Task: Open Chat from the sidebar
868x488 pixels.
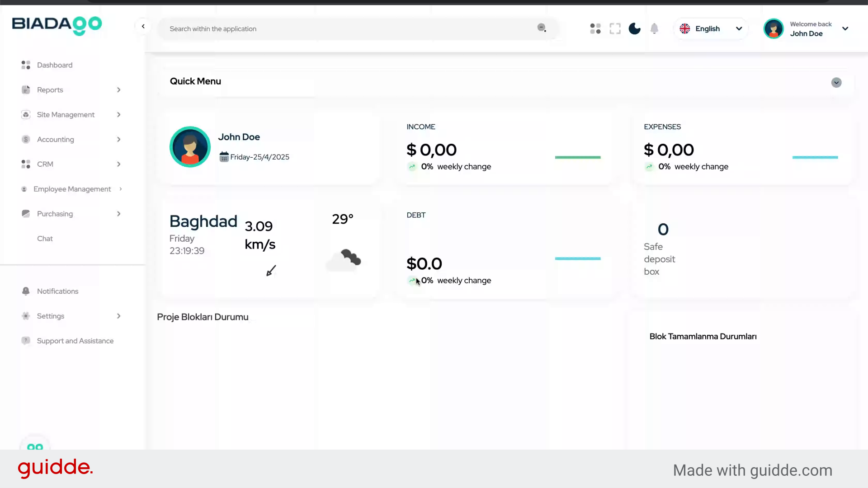Action: (x=45, y=239)
